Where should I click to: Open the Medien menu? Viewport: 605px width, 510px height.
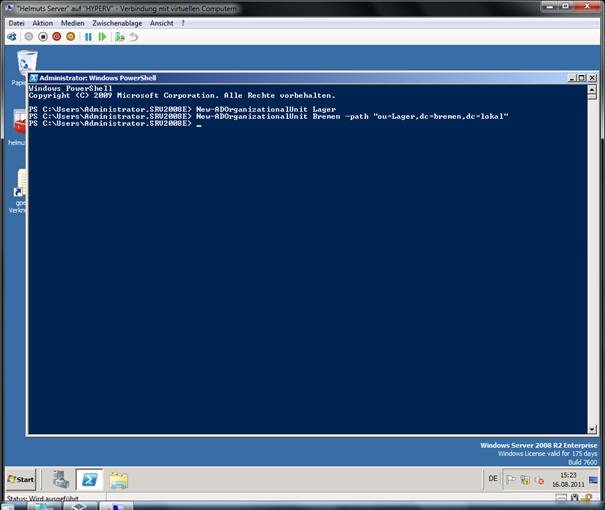click(x=72, y=22)
